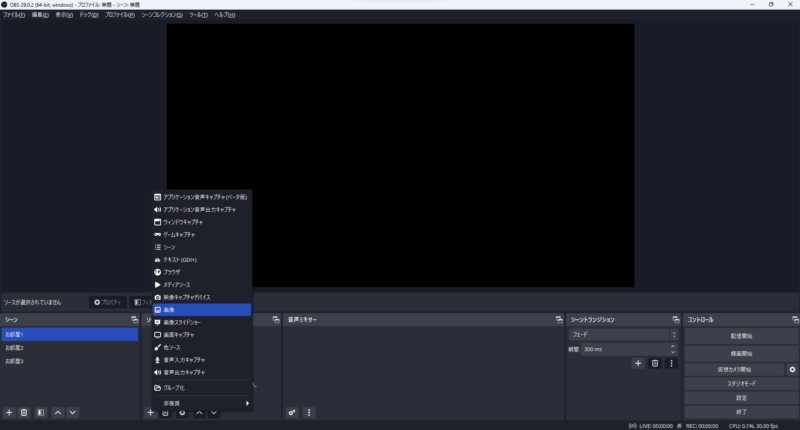Open audio mixer advanced properties gear icon
The image size is (800, 430).
click(x=292, y=412)
